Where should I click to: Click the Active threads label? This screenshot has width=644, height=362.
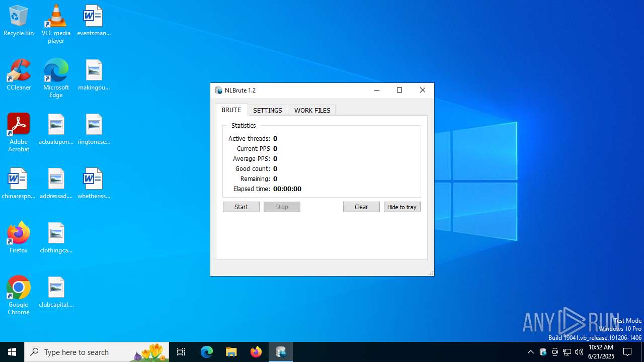(249, 139)
